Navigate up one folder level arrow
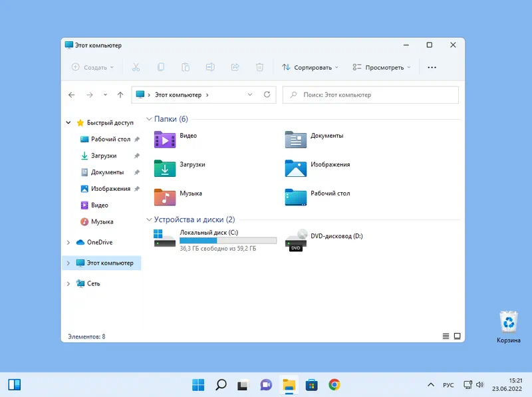Viewport: 532px width, 397px height. [x=120, y=95]
